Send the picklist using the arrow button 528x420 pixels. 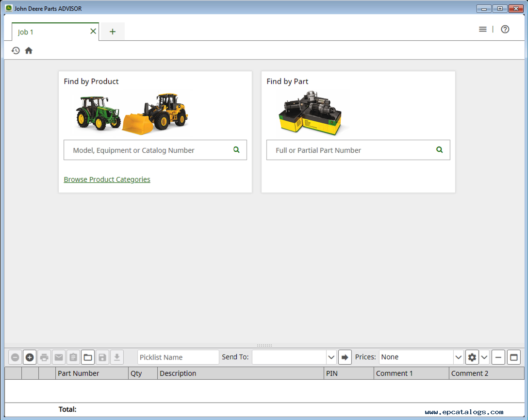[345, 357]
